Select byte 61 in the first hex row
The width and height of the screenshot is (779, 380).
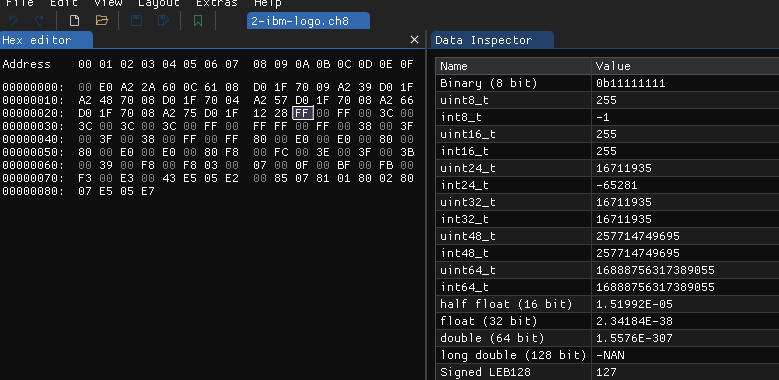click(211, 87)
